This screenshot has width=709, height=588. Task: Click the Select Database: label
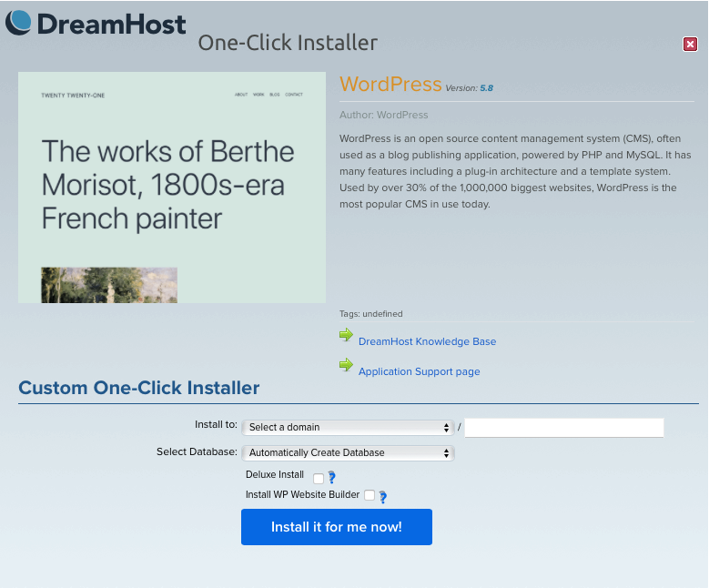197,451
